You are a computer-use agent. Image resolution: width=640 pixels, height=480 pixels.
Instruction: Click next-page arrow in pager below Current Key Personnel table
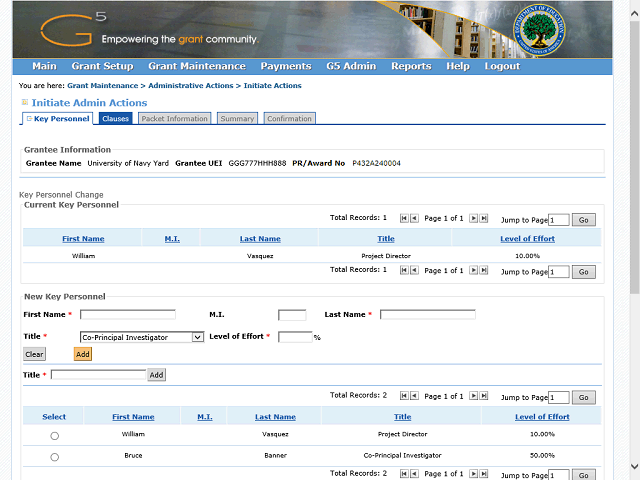point(473,270)
